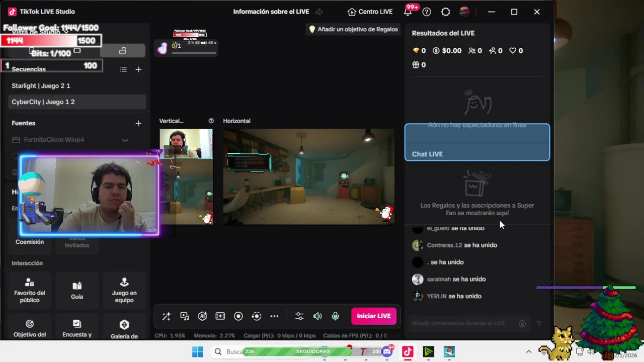
Task: Open the Coemisión option
Action: (30, 242)
